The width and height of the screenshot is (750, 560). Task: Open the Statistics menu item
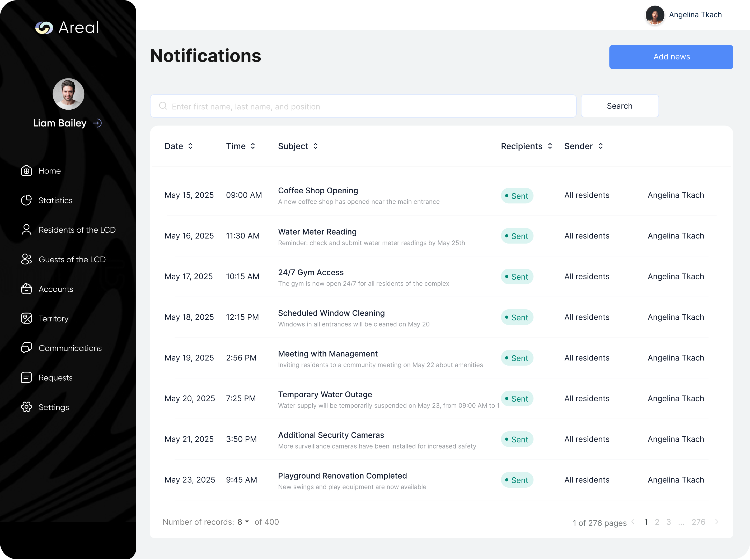(x=55, y=200)
